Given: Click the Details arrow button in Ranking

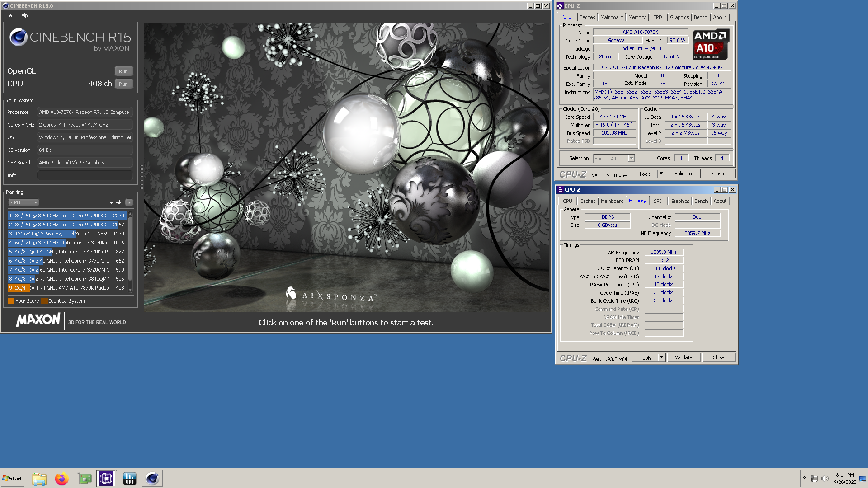Looking at the screenshot, I should point(129,202).
